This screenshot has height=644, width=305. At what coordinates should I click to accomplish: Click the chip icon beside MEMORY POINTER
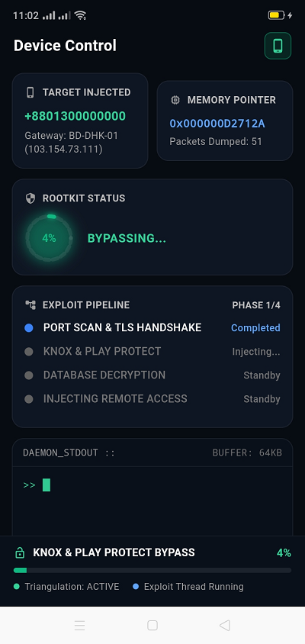click(175, 100)
